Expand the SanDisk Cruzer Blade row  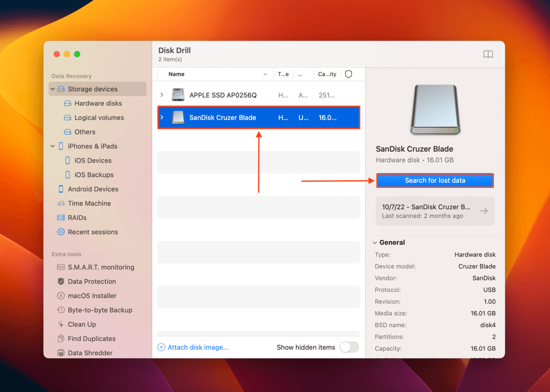pos(162,118)
